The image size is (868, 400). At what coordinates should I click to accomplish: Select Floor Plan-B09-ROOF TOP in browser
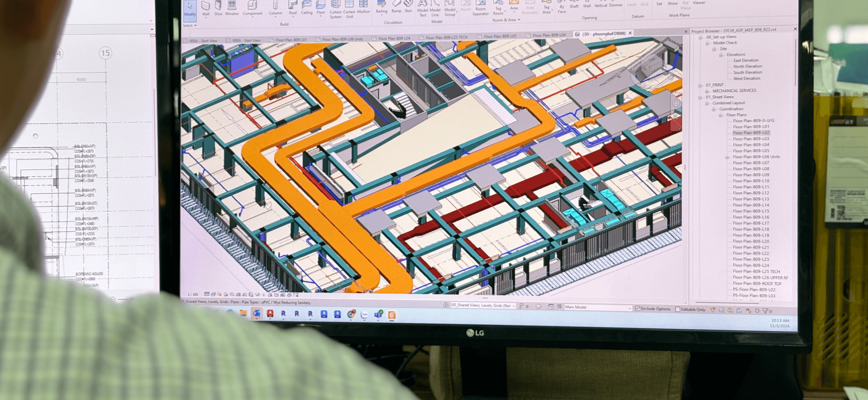757,284
